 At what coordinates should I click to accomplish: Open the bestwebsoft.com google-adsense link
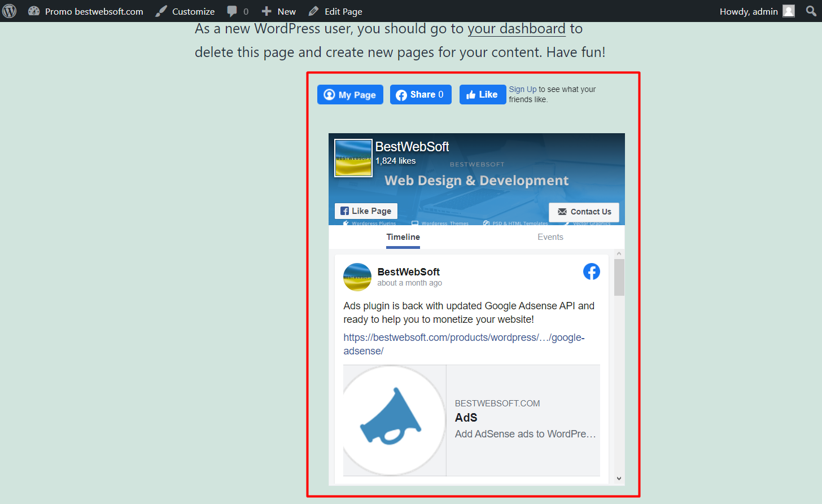(x=464, y=344)
